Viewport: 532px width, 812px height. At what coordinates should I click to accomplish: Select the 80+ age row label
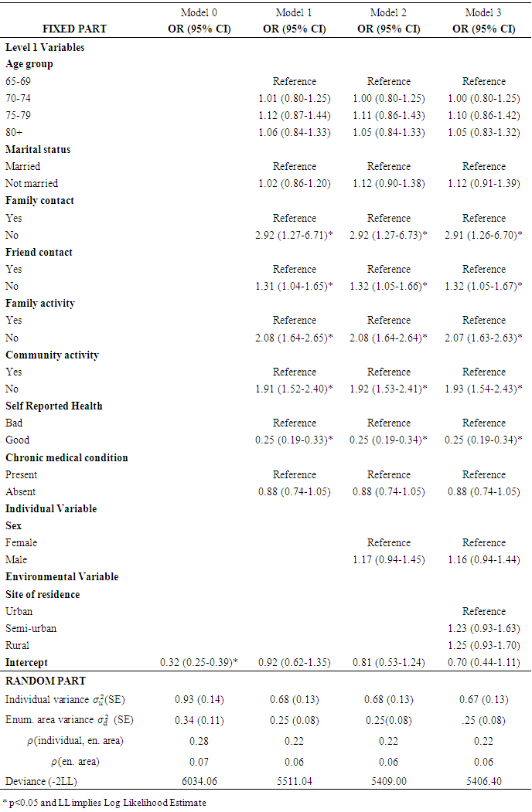click(15, 132)
